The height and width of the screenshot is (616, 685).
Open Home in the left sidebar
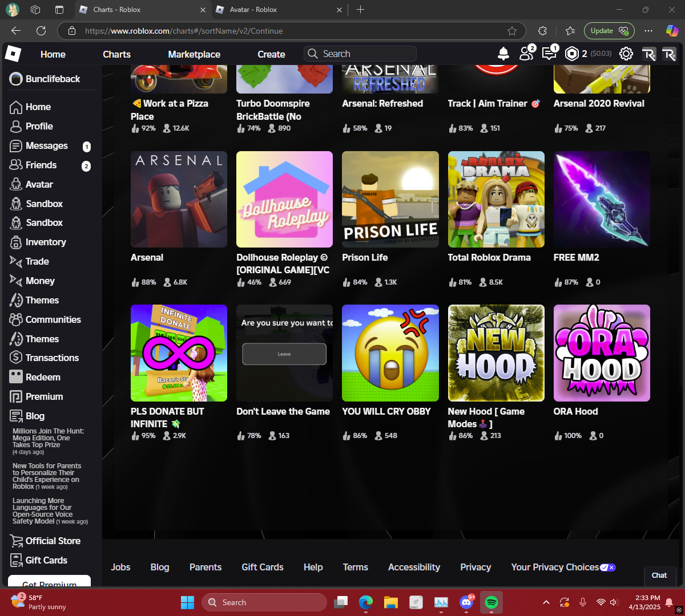coord(30,107)
